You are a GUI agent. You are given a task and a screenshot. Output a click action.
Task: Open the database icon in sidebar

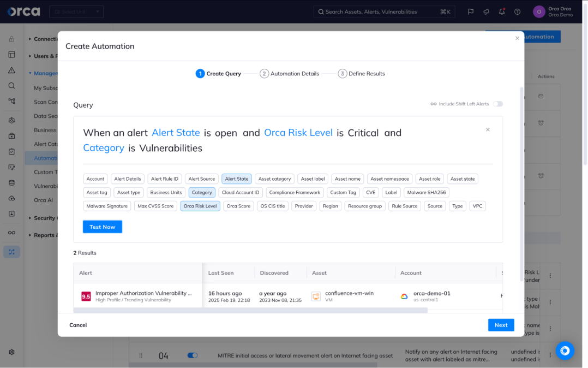(11, 183)
